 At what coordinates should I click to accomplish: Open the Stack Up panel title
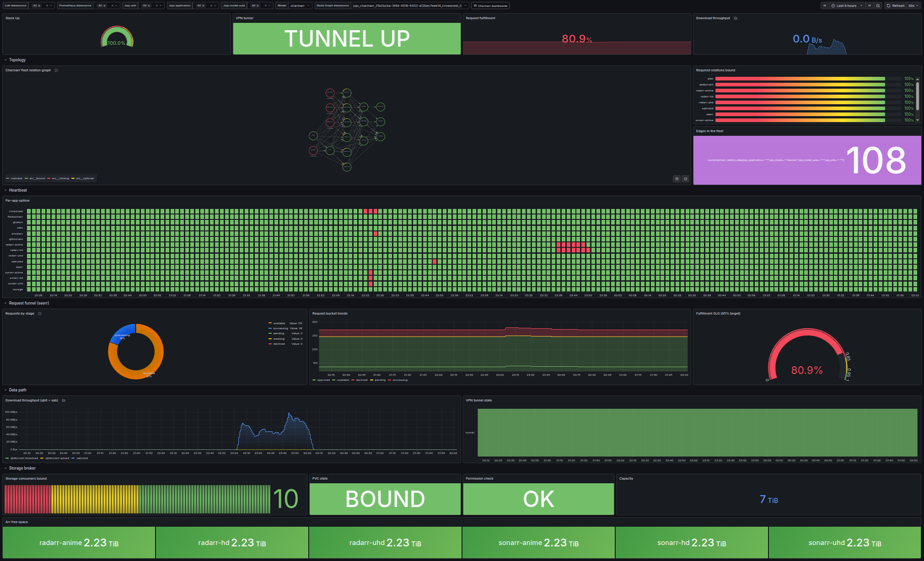[12, 18]
